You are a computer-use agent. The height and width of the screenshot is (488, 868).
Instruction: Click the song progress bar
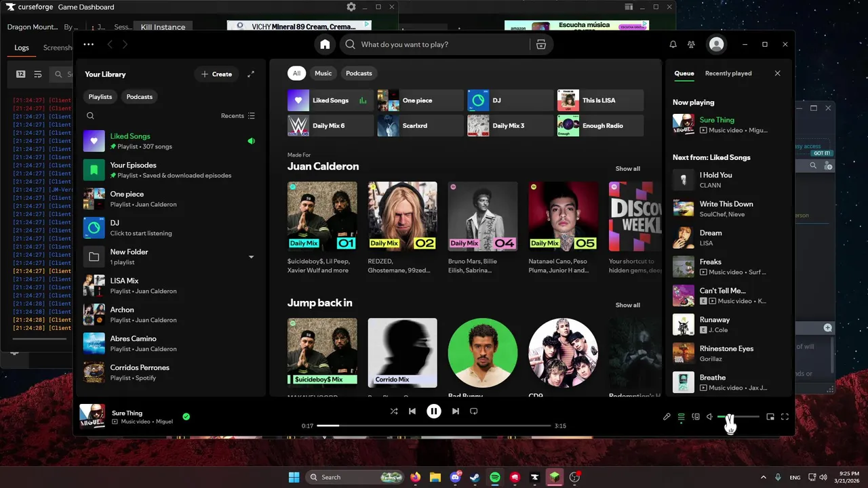click(x=434, y=426)
